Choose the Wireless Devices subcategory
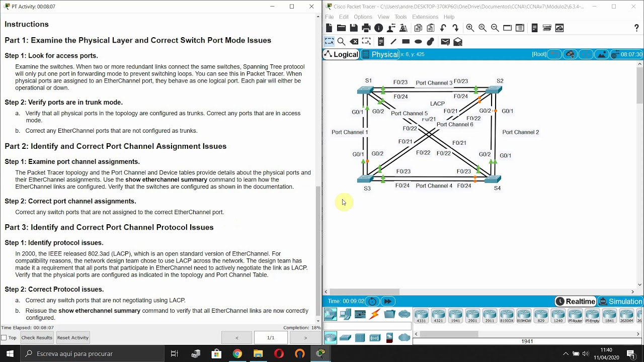 (375, 338)
